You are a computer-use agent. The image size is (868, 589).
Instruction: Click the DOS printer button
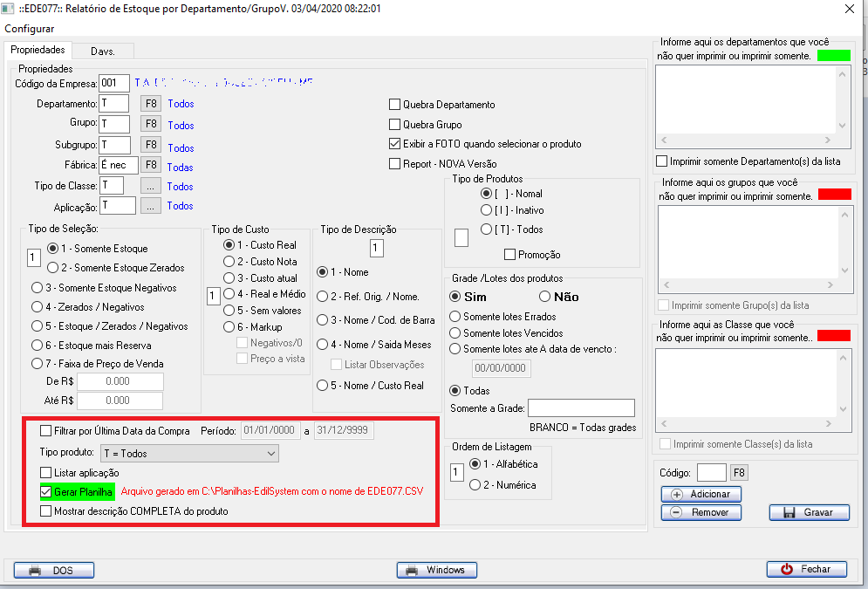(52, 570)
